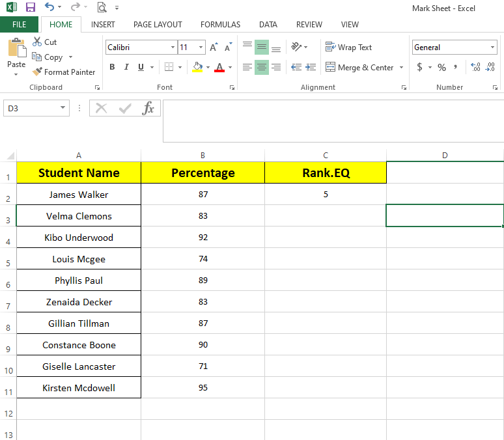Select the Rank.EQ header cell
Image resolution: width=504 pixels, height=440 pixels.
point(326,172)
